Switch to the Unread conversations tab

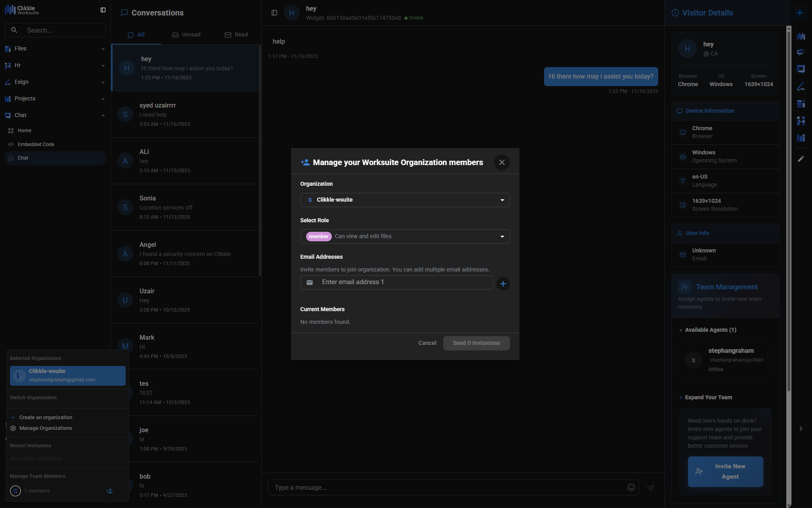(x=186, y=35)
